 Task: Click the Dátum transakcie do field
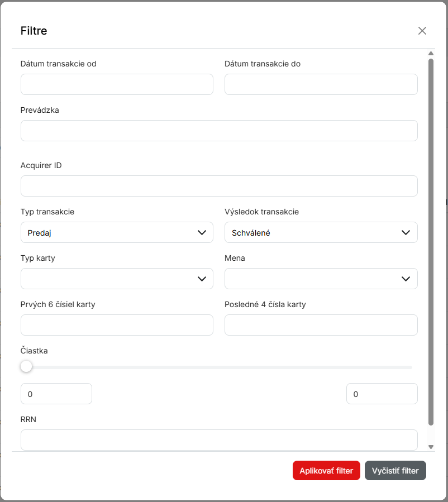point(321,84)
